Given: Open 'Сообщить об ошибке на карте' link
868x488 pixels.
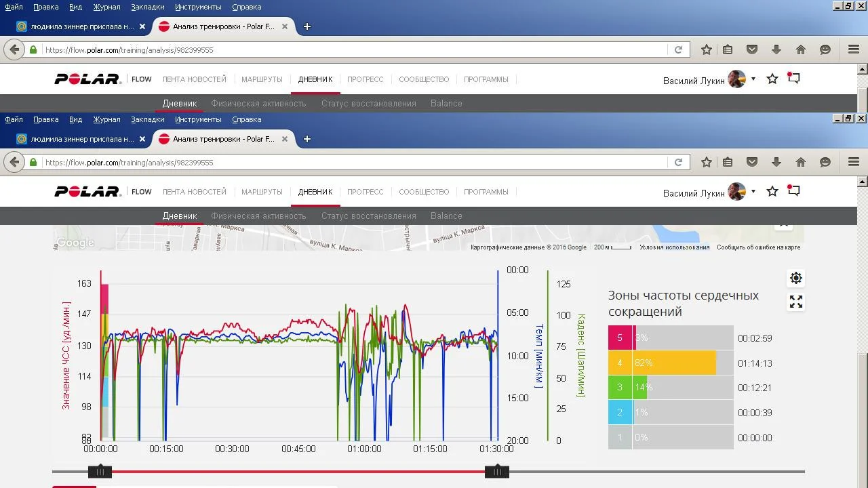Looking at the screenshot, I should tap(758, 247).
